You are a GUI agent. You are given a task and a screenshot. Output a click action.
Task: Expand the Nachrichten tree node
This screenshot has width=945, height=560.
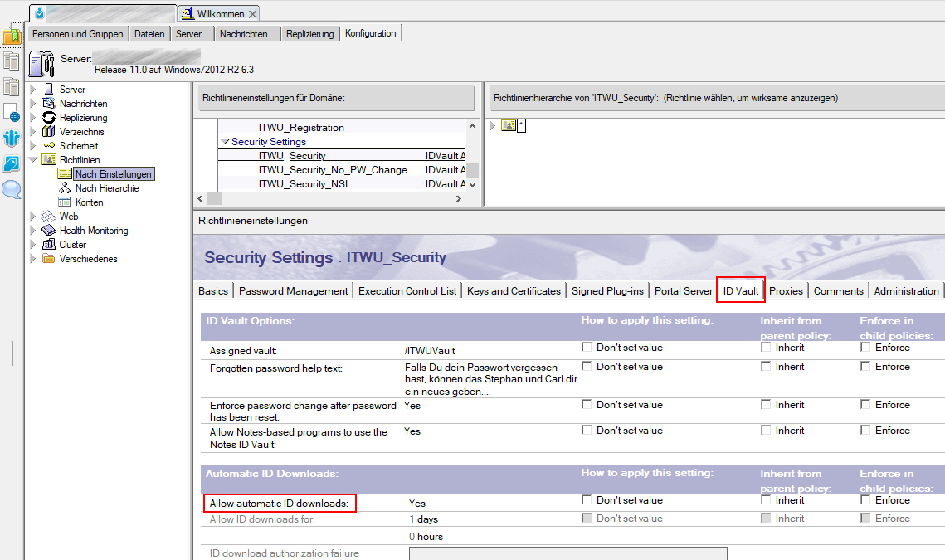point(33,104)
